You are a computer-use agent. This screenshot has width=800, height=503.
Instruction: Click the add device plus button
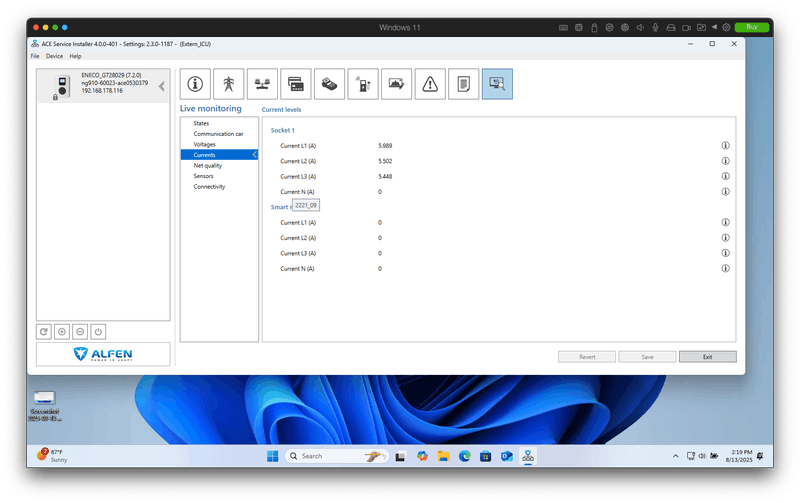click(x=62, y=332)
